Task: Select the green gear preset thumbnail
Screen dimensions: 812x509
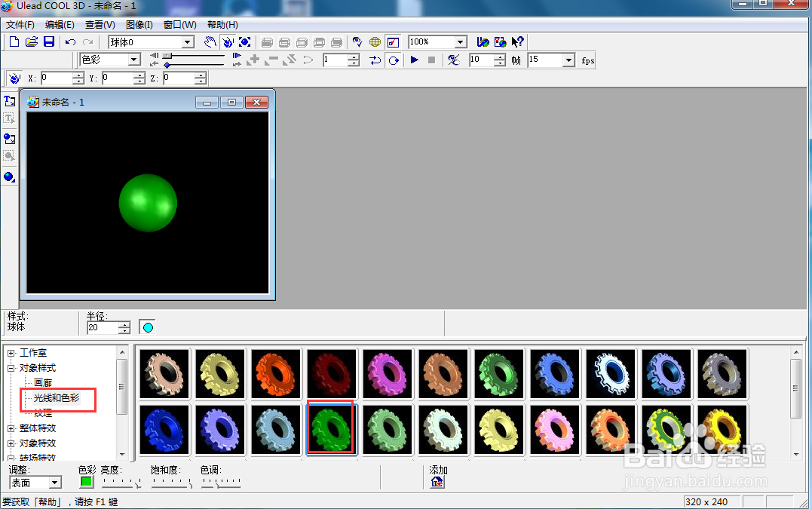Action: click(332, 430)
